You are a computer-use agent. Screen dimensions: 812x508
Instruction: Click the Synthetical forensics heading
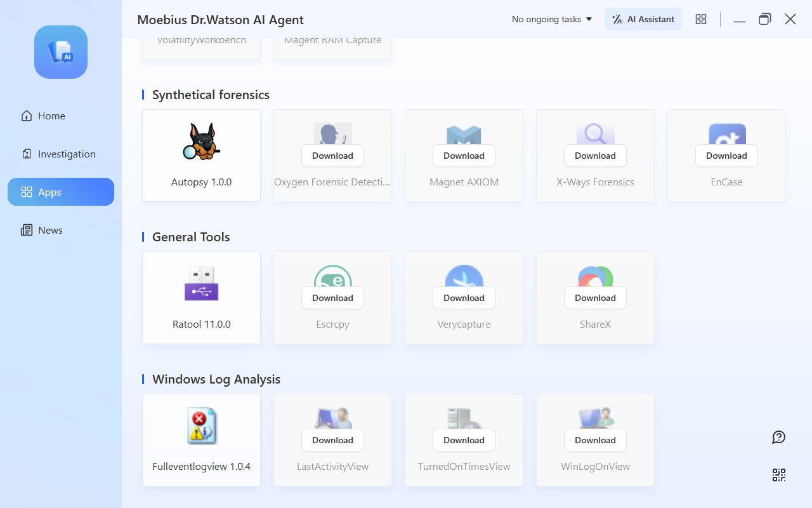pos(211,95)
